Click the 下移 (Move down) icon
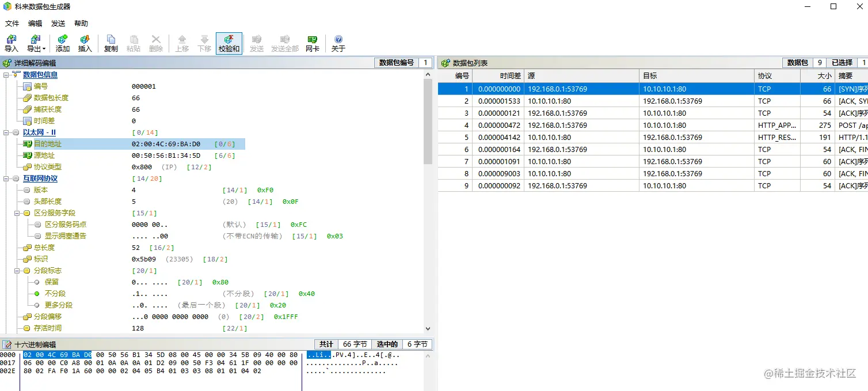Screen dimensions: 868x391 (204, 40)
